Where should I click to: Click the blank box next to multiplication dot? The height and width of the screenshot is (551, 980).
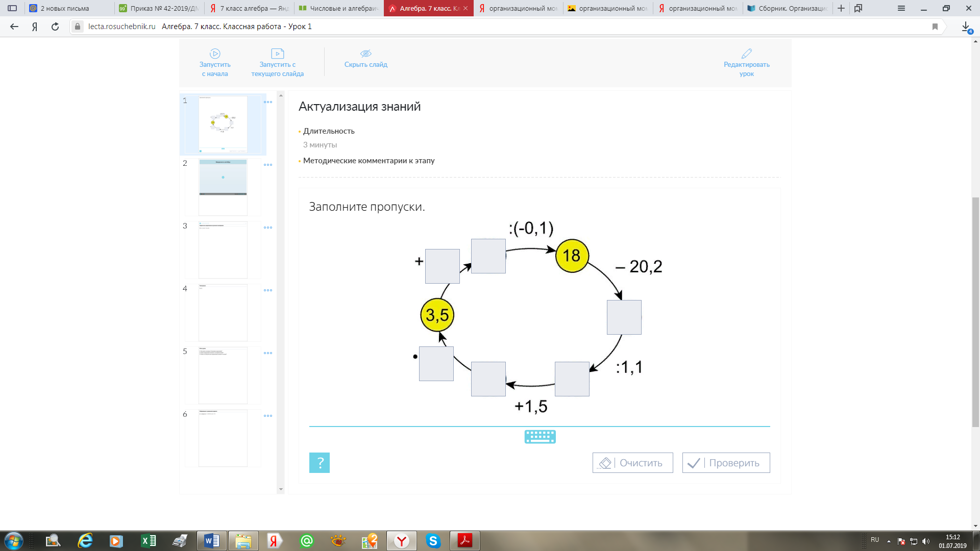(436, 364)
